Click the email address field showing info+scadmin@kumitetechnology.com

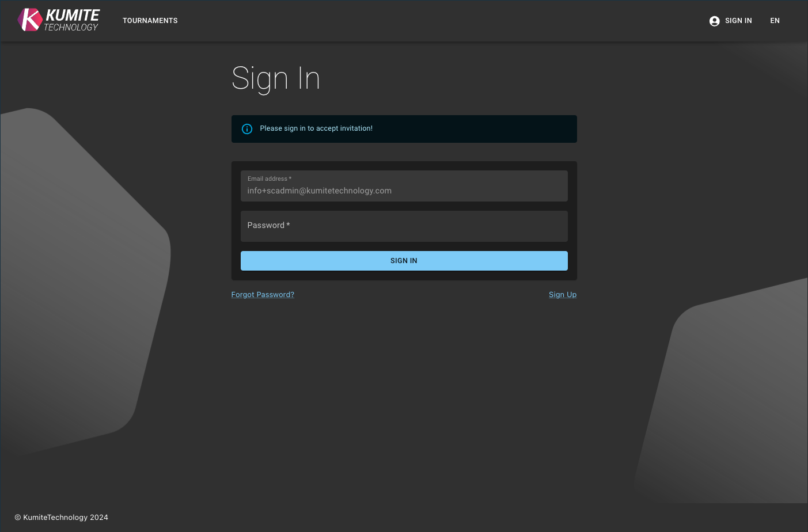click(404, 186)
